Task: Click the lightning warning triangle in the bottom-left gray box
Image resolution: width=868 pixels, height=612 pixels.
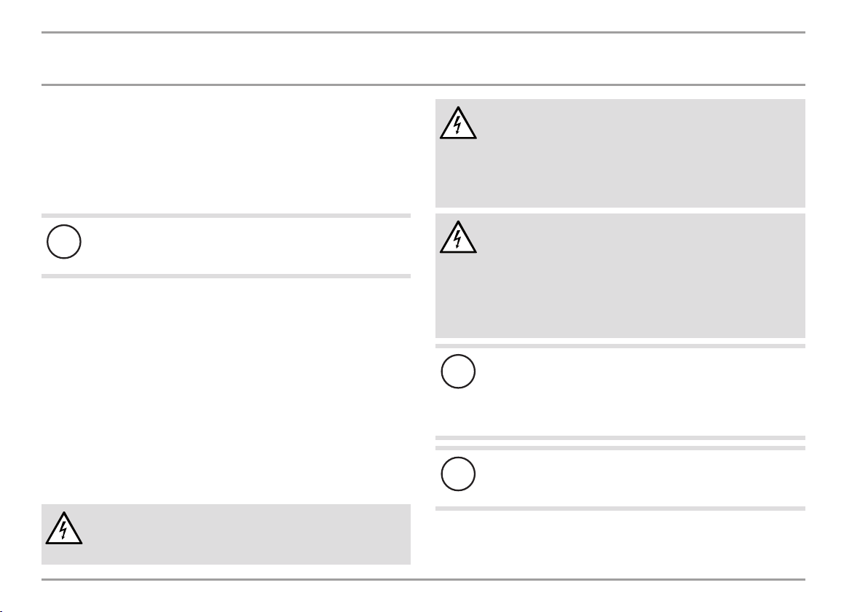Action: [63, 527]
